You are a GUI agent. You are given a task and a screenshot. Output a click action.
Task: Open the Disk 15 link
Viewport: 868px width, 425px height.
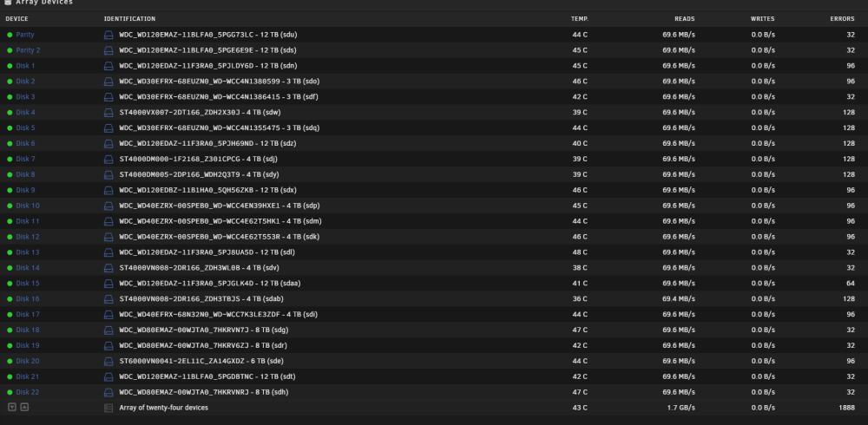click(x=28, y=283)
